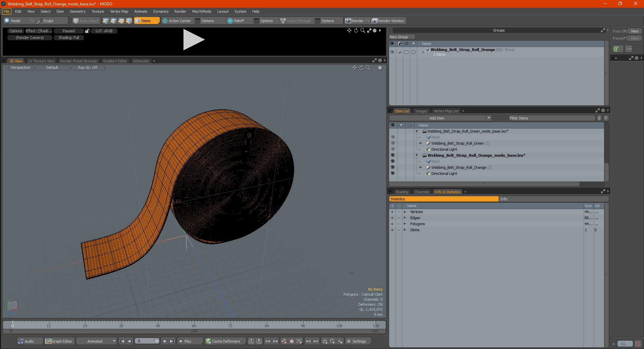The height and width of the screenshot is (349, 644).
Task: Open the Animated keying dropdown
Action: 97,341
